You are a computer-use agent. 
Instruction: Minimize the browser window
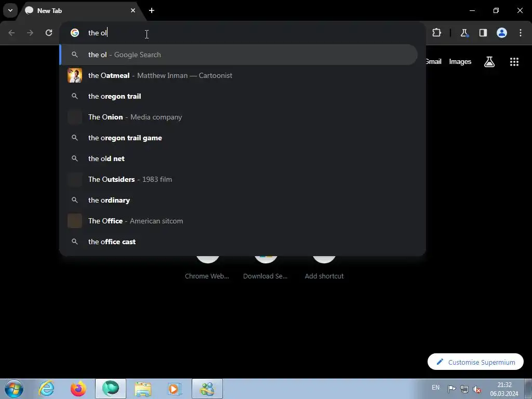pyautogui.click(x=472, y=10)
